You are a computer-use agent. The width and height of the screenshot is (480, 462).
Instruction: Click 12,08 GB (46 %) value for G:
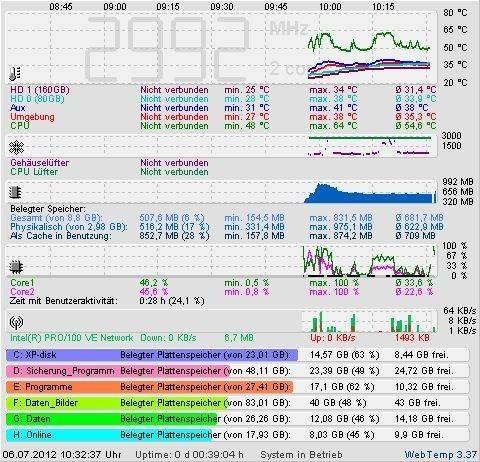click(344, 419)
